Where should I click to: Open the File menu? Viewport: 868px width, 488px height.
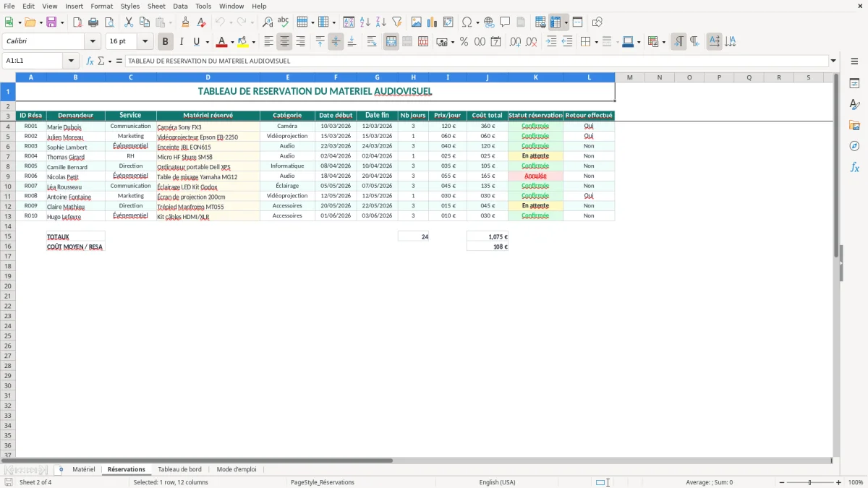pos(9,6)
